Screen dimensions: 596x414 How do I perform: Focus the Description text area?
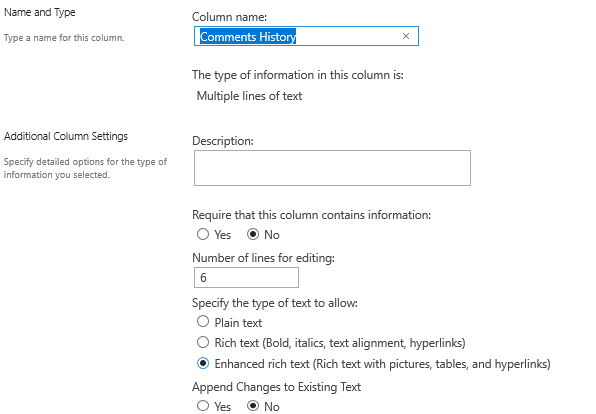pos(332,168)
